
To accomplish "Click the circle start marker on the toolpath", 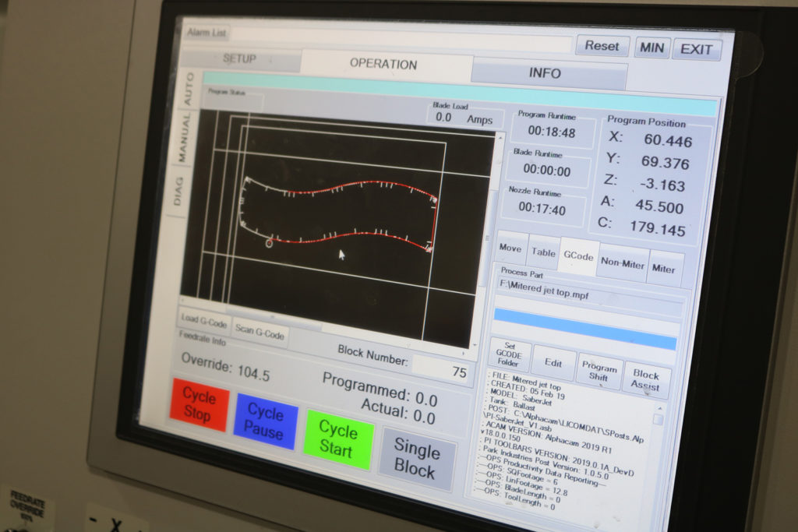I will tap(269, 244).
